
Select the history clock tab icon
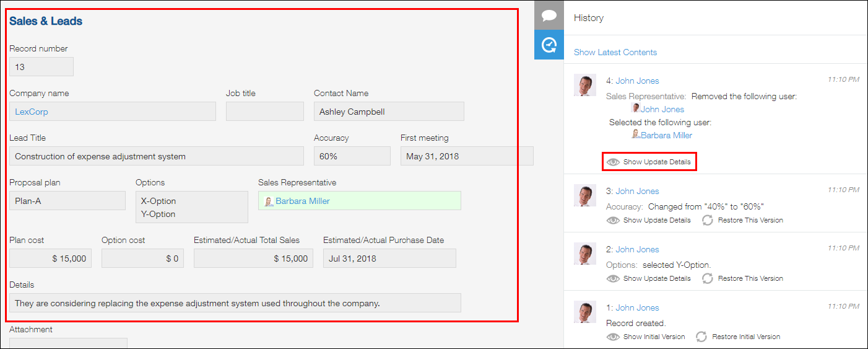click(x=549, y=45)
